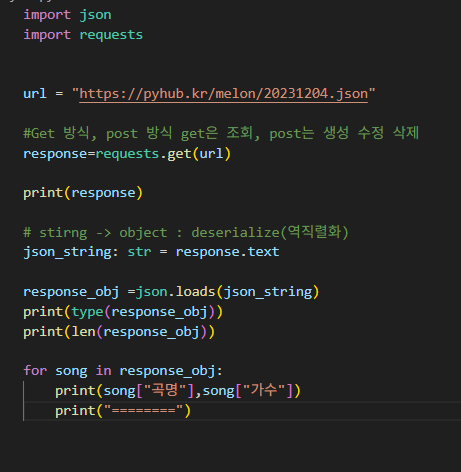Image resolution: width=461 pixels, height=472 pixels.
Task: Click the print("========") line
Action: tap(123, 410)
